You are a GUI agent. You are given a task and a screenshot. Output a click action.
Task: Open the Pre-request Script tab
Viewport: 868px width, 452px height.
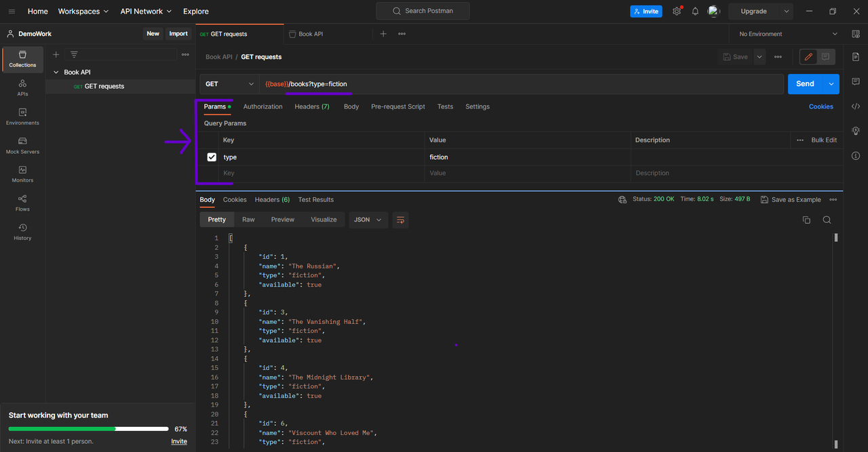(398, 107)
